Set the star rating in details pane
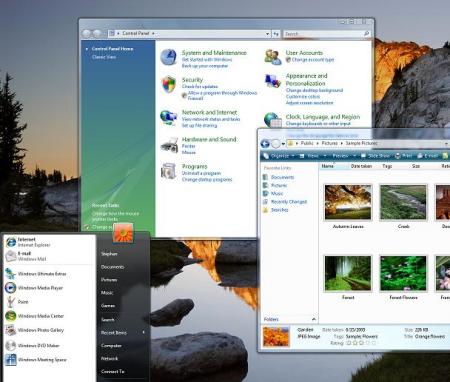The image size is (450, 382). coord(361,343)
